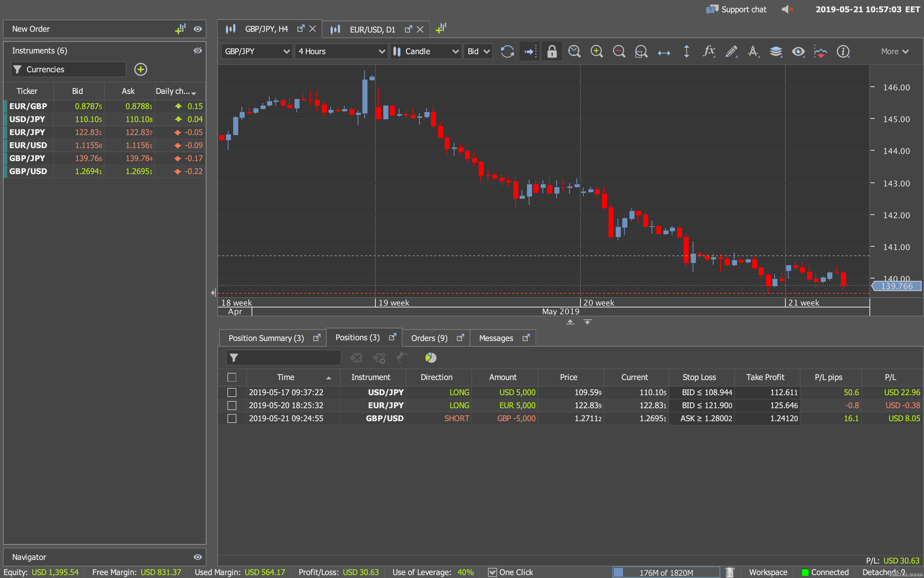
Task: Open the chart layers icon
Action: [776, 51]
